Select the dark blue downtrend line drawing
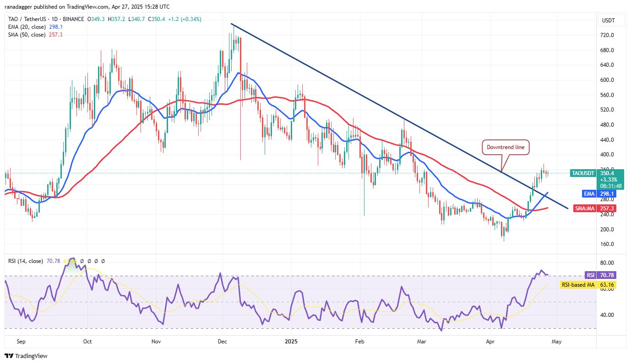This screenshot has height=364, width=631. point(399,116)
